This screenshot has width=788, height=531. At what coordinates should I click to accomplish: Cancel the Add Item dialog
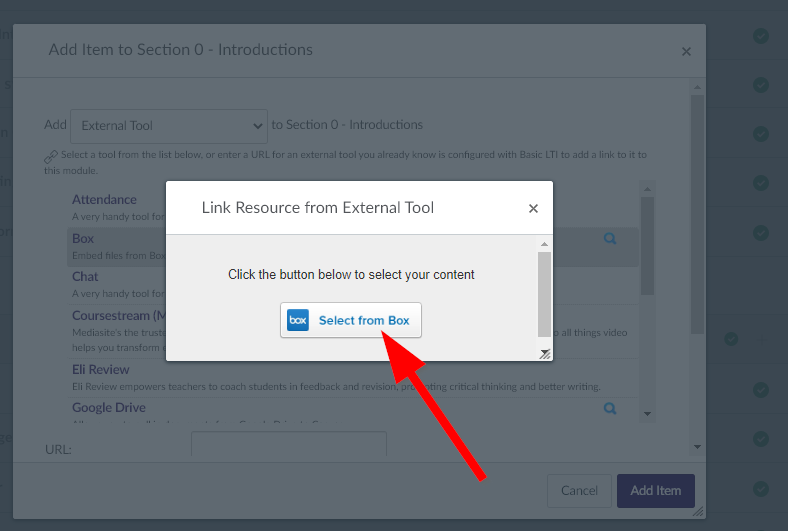[x=579, y=491]
